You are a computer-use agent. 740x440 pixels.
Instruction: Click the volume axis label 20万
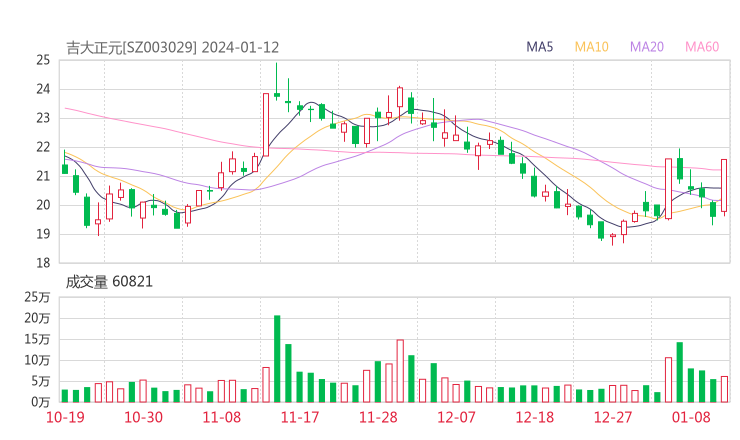click(x=37, y=318)
